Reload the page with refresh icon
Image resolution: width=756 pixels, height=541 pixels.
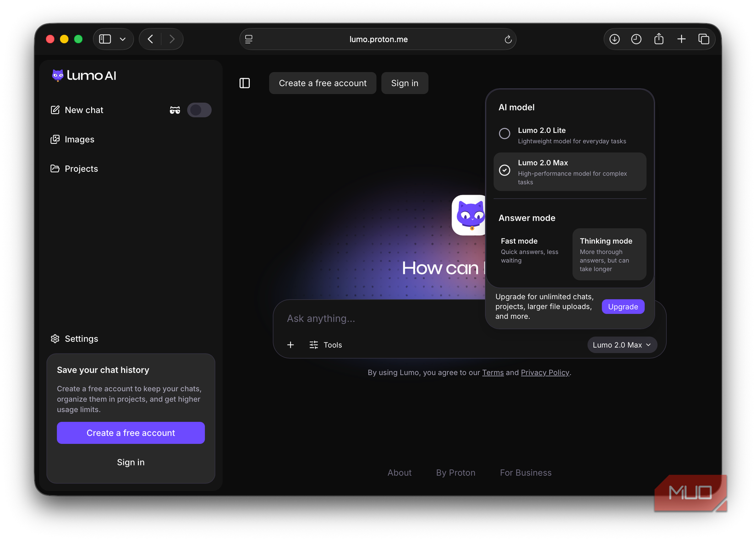coord(508,39)
